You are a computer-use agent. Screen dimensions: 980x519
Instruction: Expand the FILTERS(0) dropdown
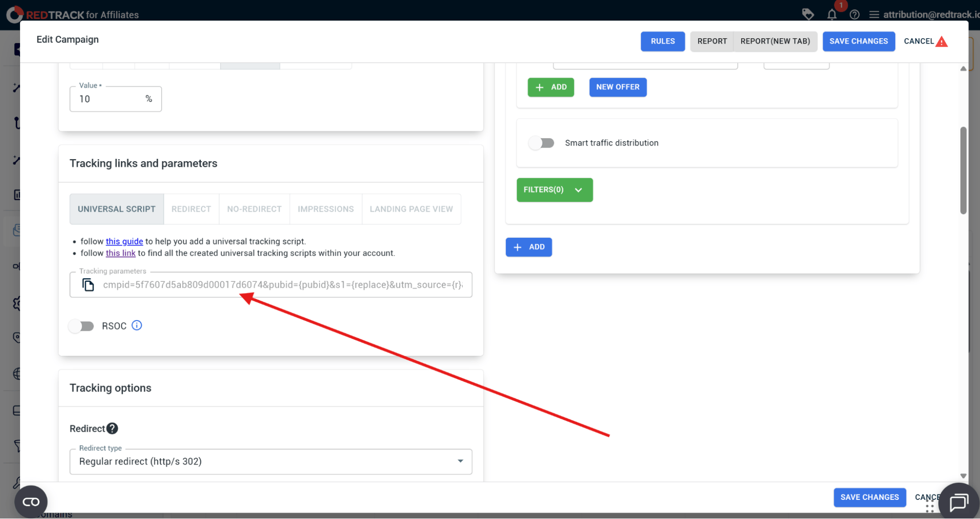coord(554,190)
